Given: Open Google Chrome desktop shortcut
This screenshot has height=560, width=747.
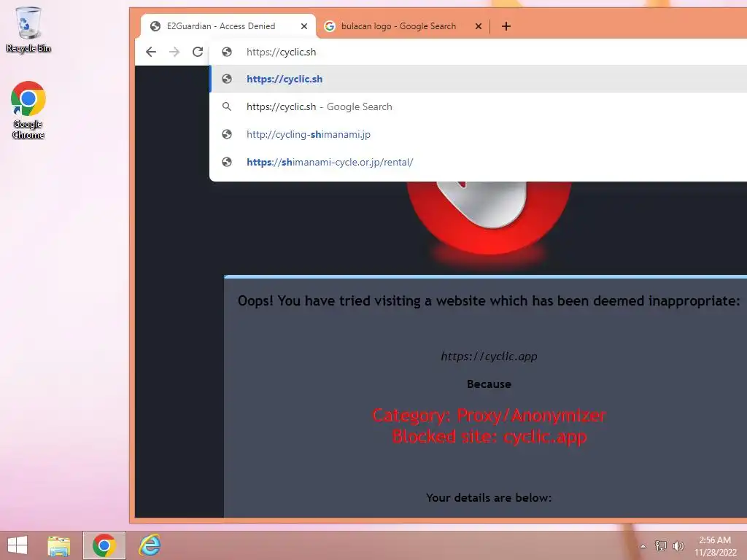Looking at the screenshot, I should [x=28, y=110].
